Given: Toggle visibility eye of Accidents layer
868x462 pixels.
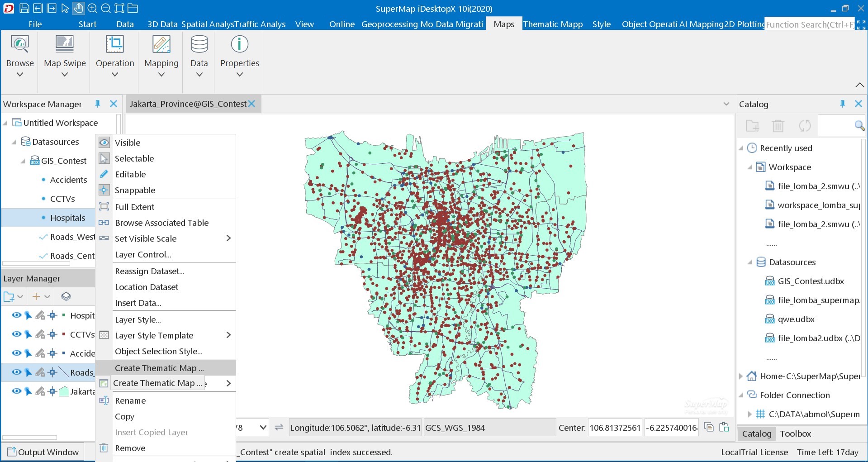Looking at the screenshot, I should click(17, 353).
